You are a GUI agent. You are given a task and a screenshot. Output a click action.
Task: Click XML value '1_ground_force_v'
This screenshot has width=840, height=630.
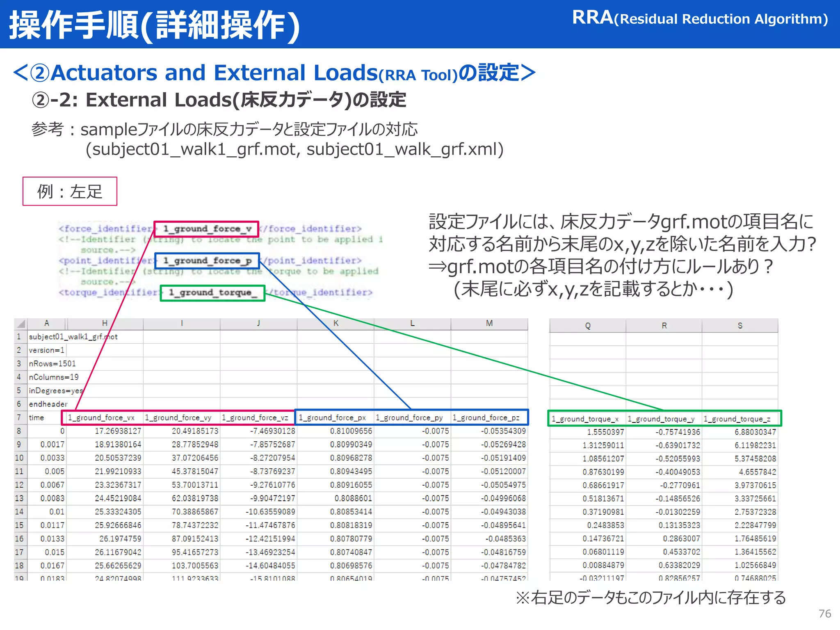208,229
